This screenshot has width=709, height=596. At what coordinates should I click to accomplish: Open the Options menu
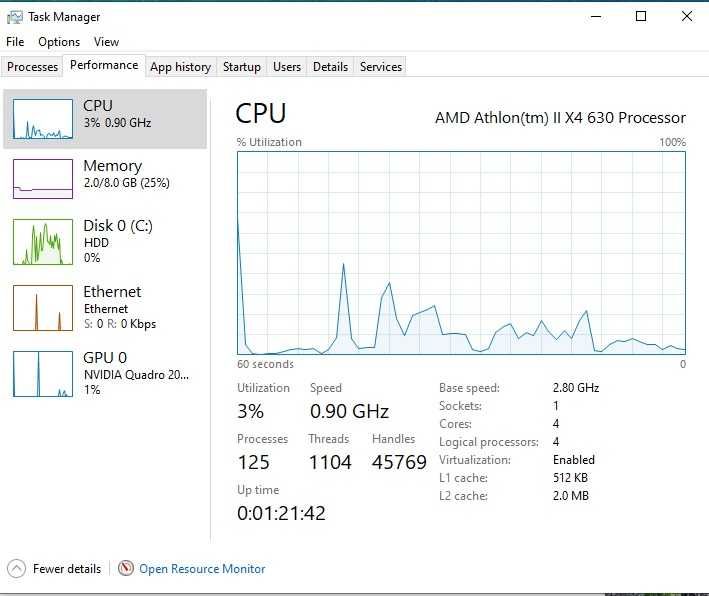59,42
